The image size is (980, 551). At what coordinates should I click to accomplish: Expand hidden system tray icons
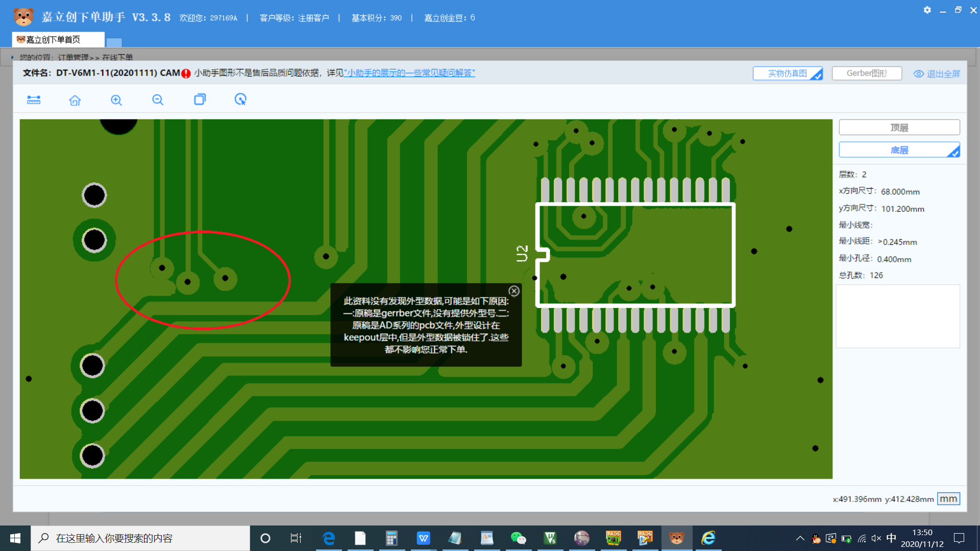(x=800, y=538)
